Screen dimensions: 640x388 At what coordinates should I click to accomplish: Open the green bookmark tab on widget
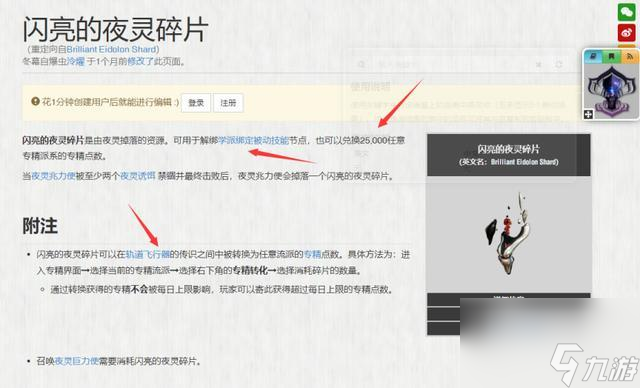pos(611,56)
